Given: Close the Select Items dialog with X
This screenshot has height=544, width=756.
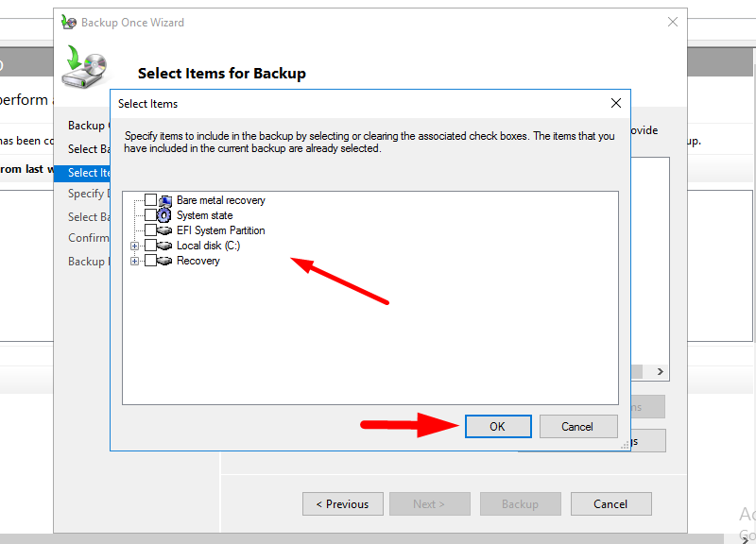Looking at the screenshot, I should [x=615, y=103].
